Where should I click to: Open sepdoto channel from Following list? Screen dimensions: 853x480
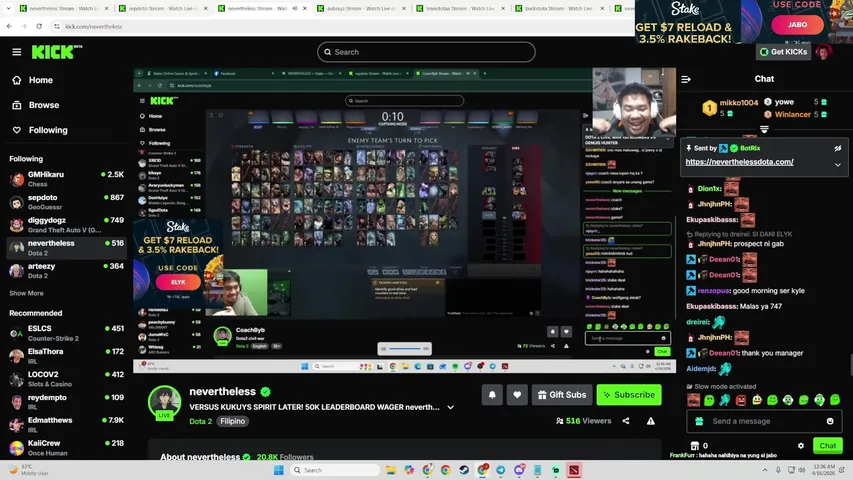point(66,202)
